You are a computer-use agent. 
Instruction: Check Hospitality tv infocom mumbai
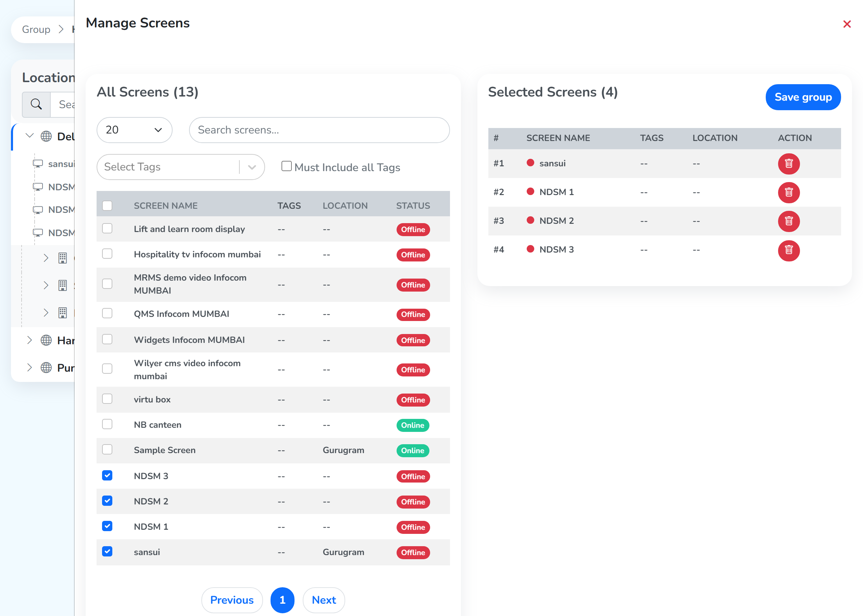pyautogui.click(x=108, y=254)
